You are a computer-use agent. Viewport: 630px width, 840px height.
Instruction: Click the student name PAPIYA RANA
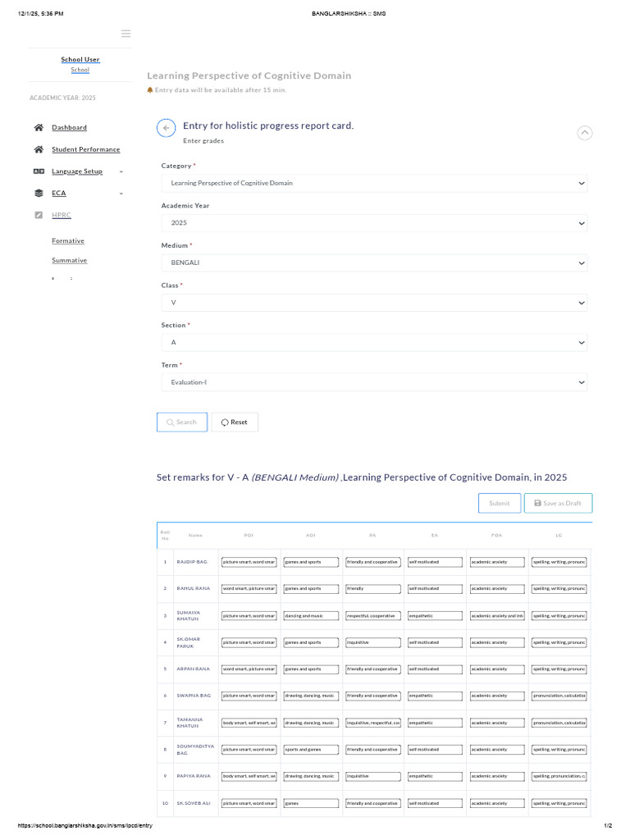pos(194,776)
